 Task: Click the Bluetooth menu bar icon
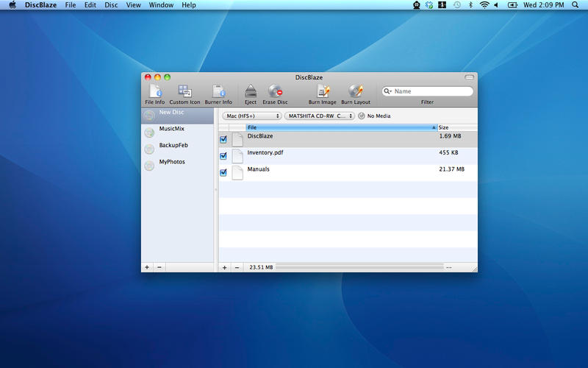(x=470, y=5)
